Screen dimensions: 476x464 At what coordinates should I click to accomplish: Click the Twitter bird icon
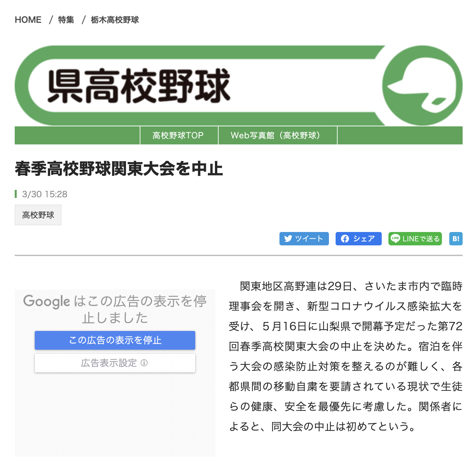coord(288,239)
